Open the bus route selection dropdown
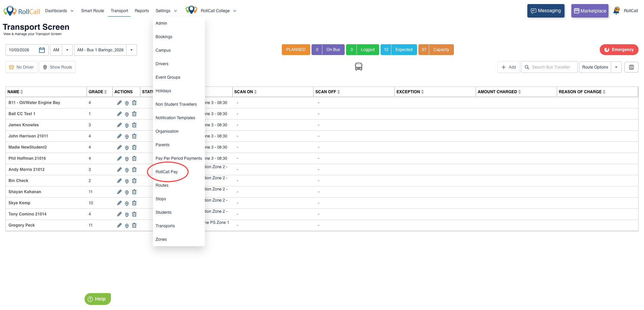644x310 pixels. (132, 50)
